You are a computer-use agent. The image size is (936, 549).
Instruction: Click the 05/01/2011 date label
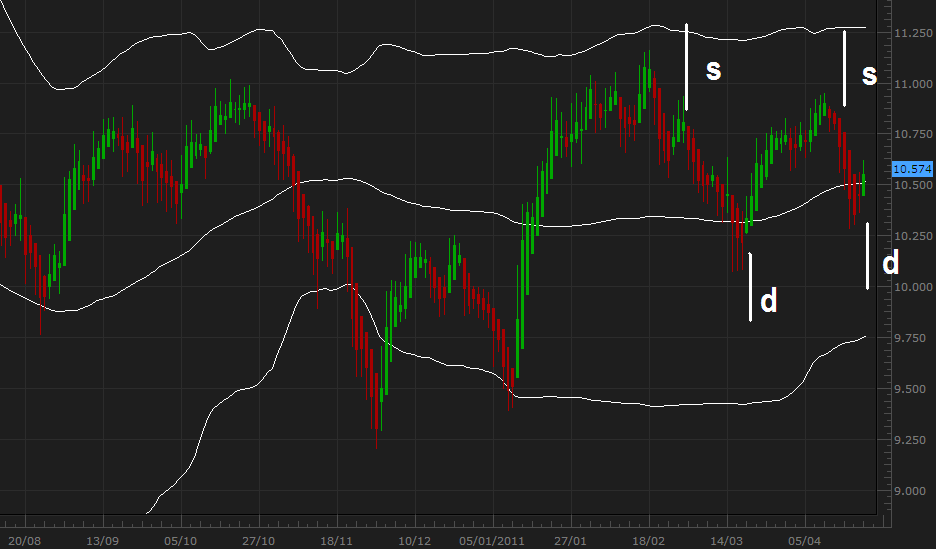[x=492, y=541]
